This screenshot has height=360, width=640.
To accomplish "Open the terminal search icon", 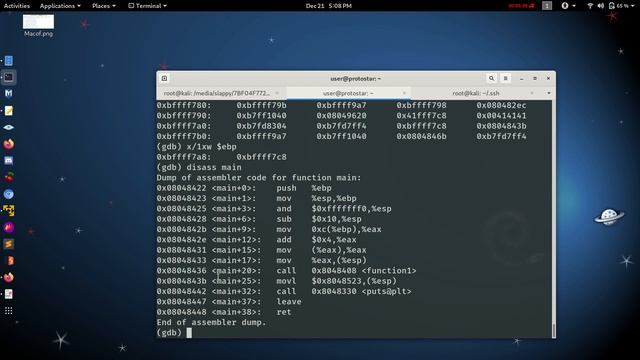I will tap(491, 78).
